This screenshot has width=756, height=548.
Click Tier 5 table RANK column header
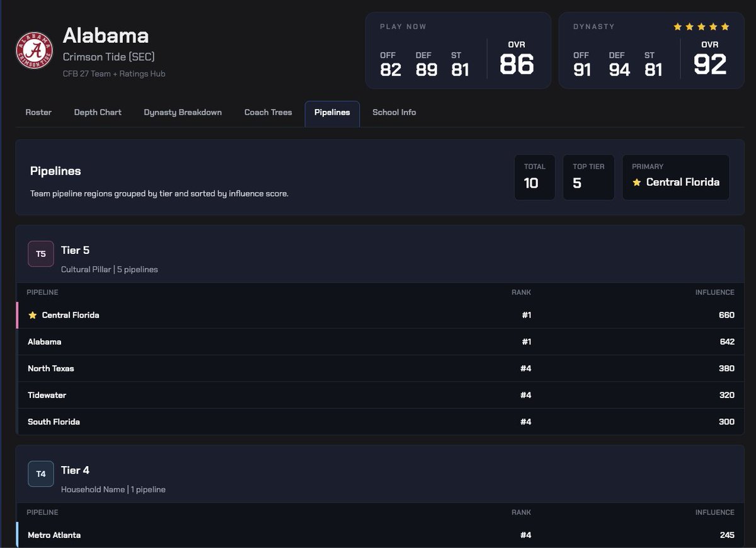coord(521,292)
